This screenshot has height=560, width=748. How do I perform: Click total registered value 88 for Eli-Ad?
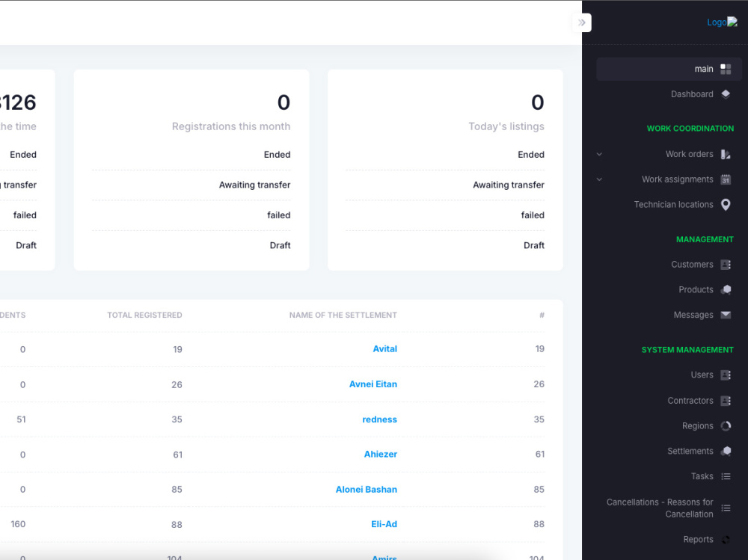click(x=177, y=525)
